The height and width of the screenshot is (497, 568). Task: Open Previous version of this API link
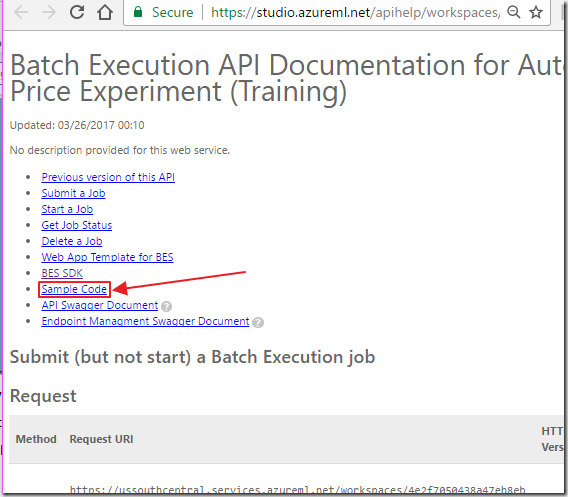[x=108, y=177]
